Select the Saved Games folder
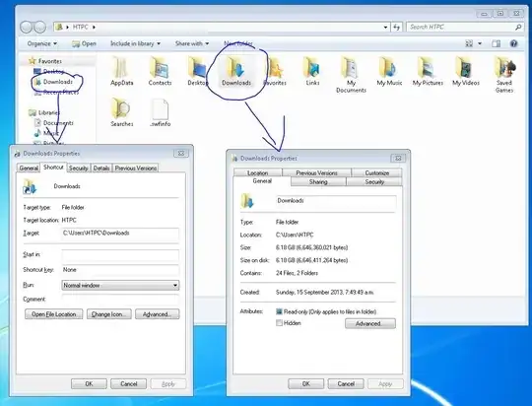 pos(504,75)
